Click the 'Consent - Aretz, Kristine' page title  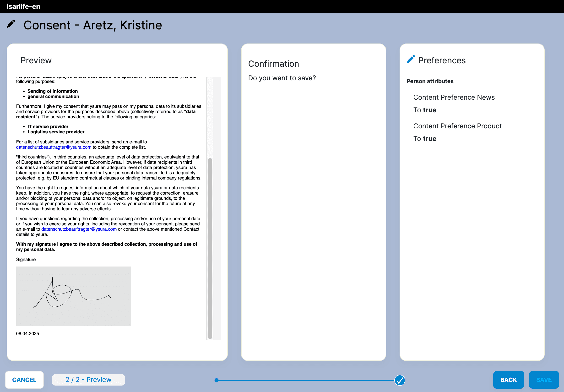pos(93,25)
